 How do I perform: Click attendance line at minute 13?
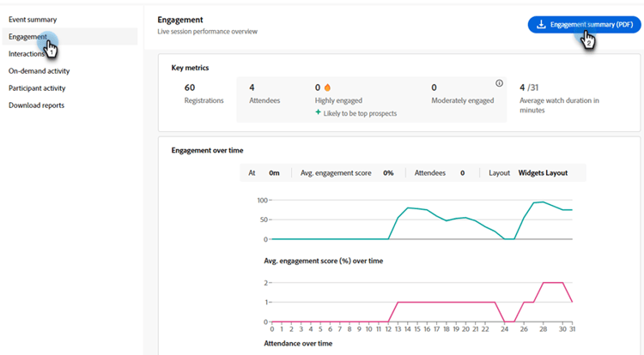coord(398,302)
